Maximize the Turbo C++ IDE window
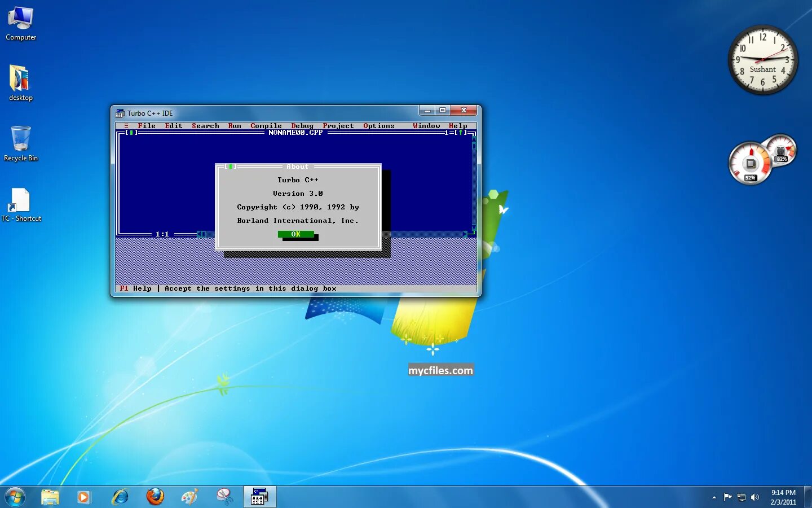The width and height of the screenshot is (812, 508). (x=443, y=110)
